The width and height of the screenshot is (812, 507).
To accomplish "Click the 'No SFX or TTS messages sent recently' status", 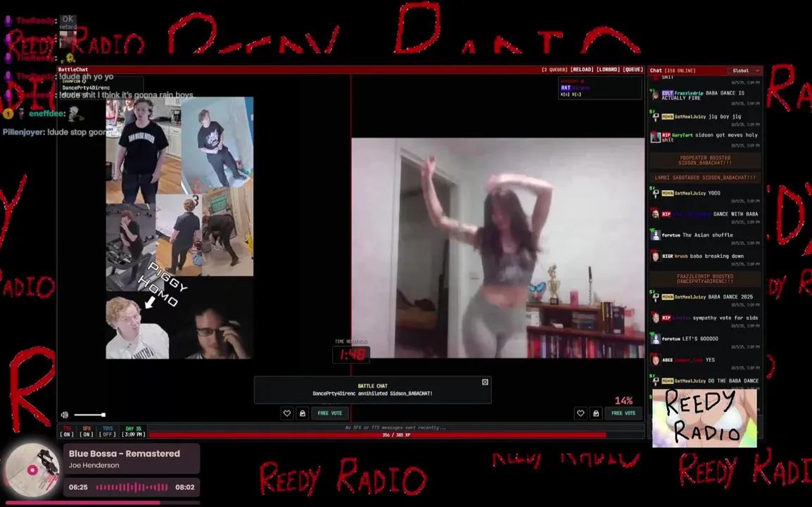I will click(395, 427).
